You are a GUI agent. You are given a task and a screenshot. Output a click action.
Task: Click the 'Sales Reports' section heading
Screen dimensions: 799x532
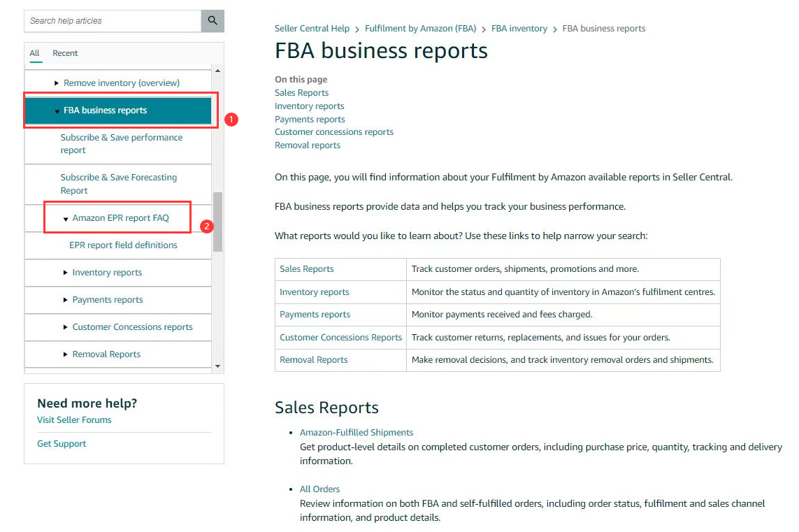326,408
